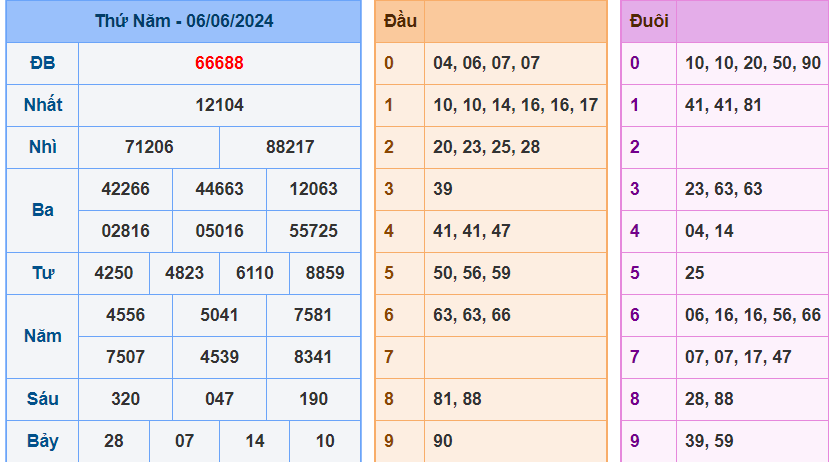
Task: Click the ĐB row label
Action: pos(42,63)
